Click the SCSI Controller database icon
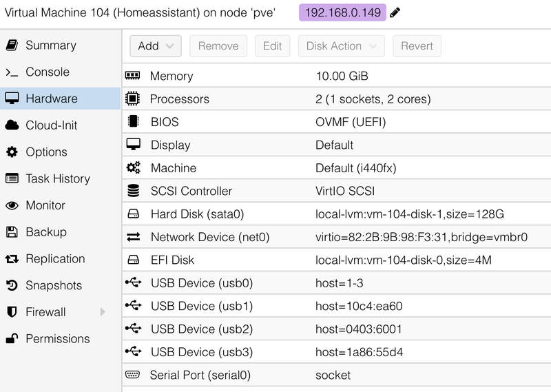The width and height of the screenshot is (551, 392). click(133, 191)
